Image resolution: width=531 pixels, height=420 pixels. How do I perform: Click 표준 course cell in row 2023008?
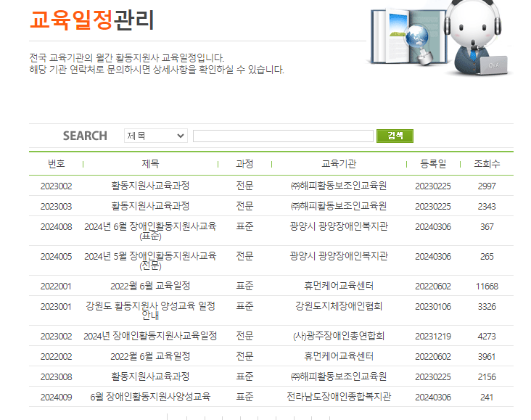coord(244,376)
